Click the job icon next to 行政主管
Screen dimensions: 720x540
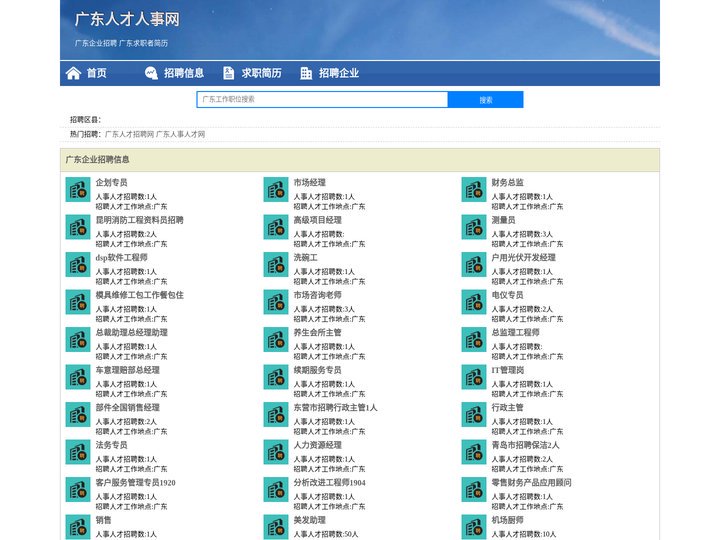(474, 415)
